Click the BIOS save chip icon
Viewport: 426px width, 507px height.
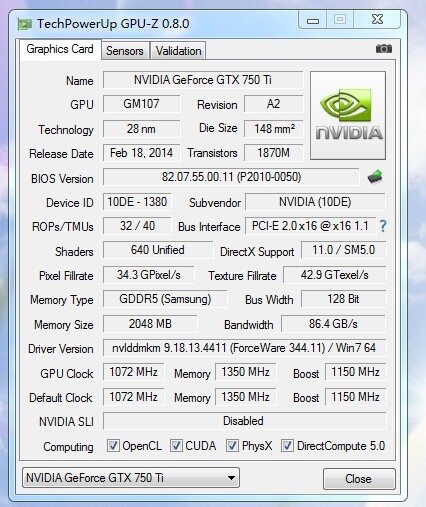click(x=375, y=176)
